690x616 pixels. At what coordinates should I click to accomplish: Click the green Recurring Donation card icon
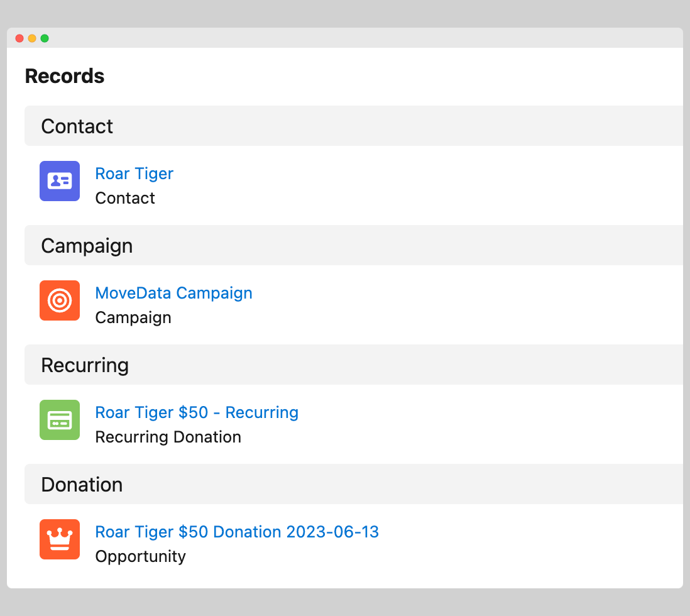[x=60, y=420]
